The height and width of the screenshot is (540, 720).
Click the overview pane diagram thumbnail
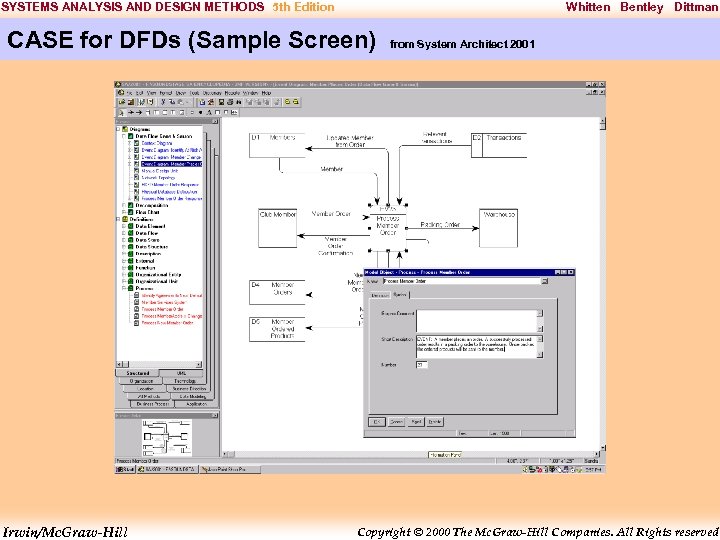pos(166,437)
